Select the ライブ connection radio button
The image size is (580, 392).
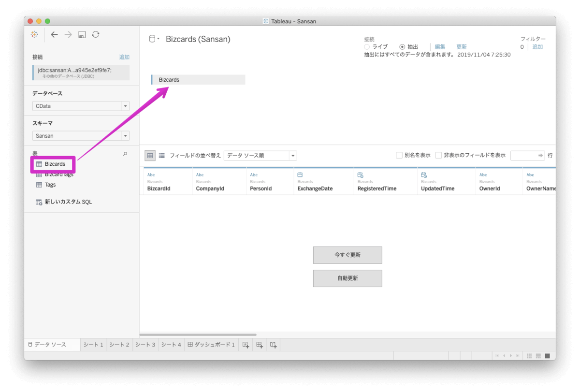[367, 47]
